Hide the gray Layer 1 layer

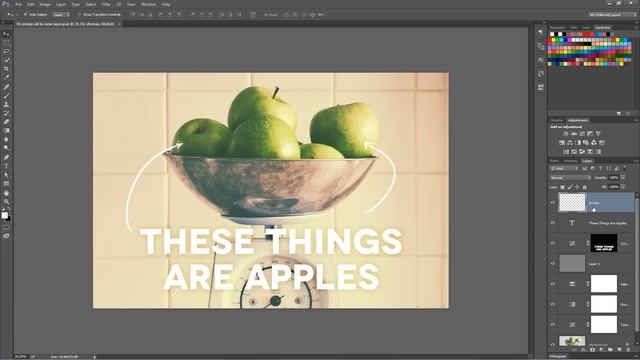point(553,264)
